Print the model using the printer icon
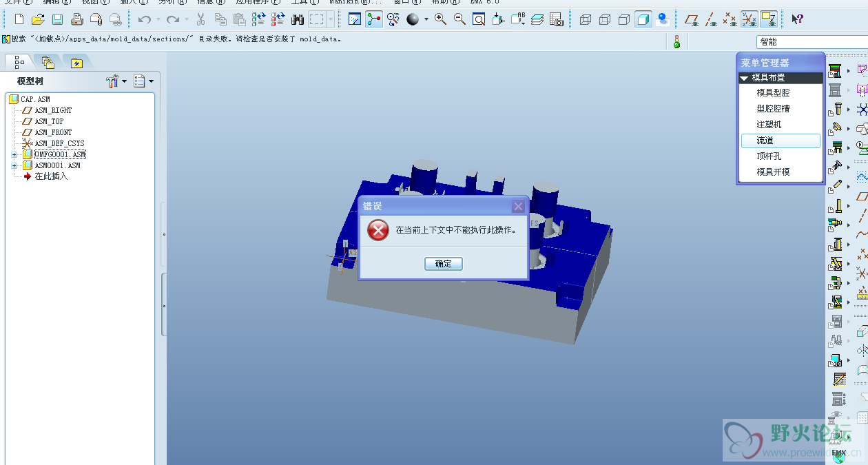The image size is (868, 465). (76, 19)
